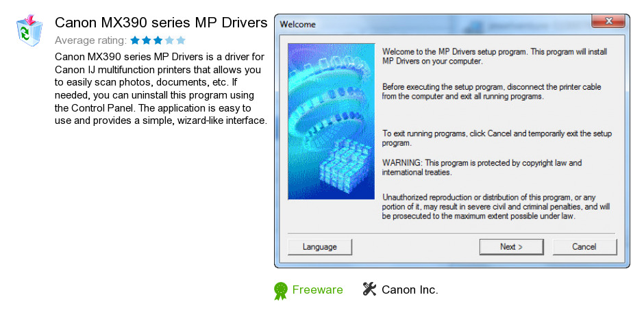Click the third rating star
The width and height of the screenshot is (644, 321).
coord(158,40)
